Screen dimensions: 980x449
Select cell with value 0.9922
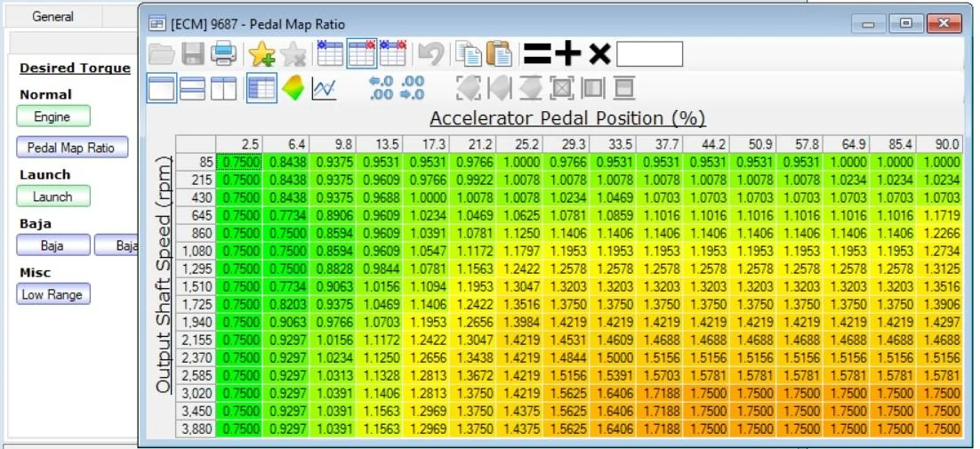pos(472,180)
